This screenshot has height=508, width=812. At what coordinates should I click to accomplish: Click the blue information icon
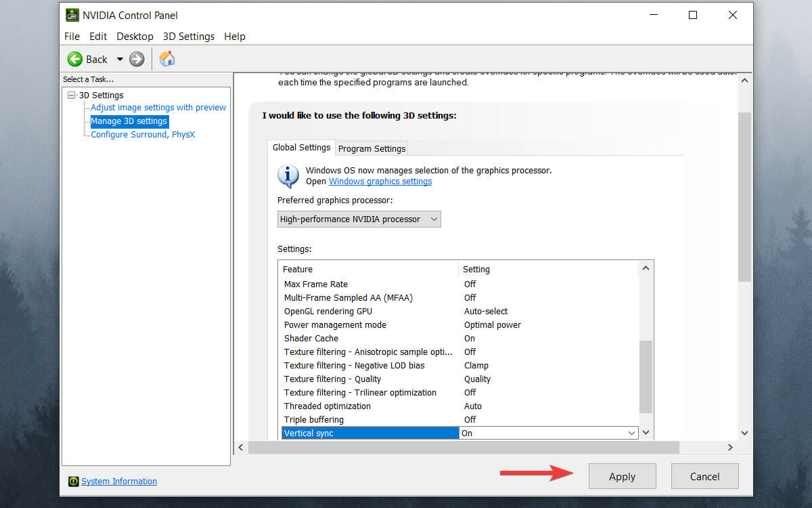coord(288,175)
